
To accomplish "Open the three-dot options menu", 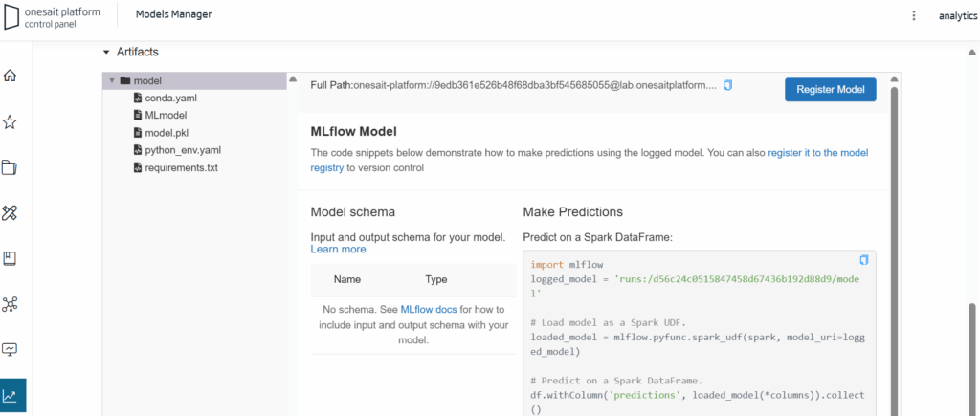I will (x=914, y=15).
